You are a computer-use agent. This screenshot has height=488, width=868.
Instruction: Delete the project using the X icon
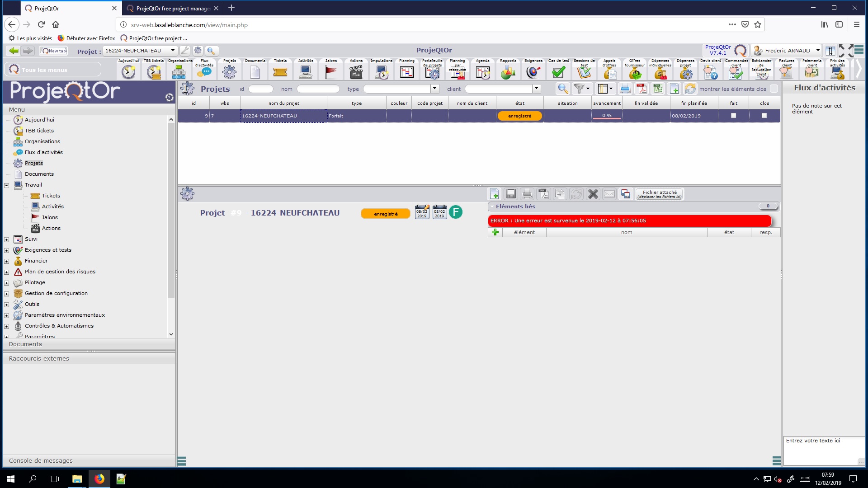coord(593,194)
